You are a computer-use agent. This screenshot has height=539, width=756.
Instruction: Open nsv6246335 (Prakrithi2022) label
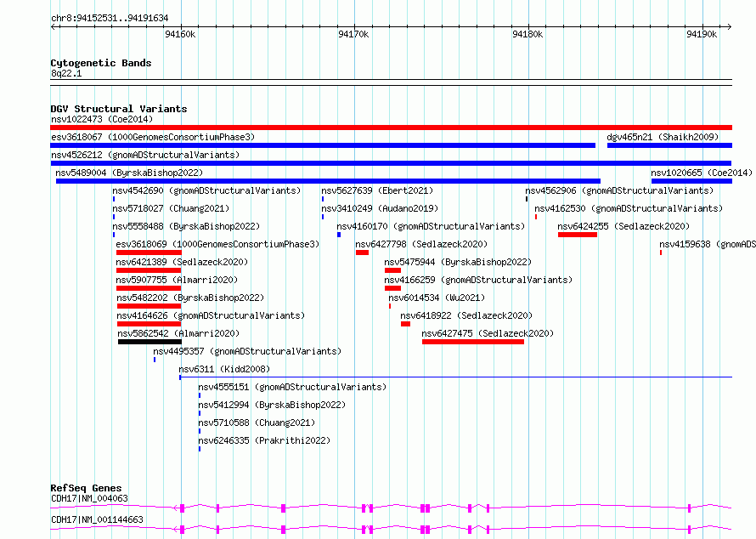click(x=264, y=440)
